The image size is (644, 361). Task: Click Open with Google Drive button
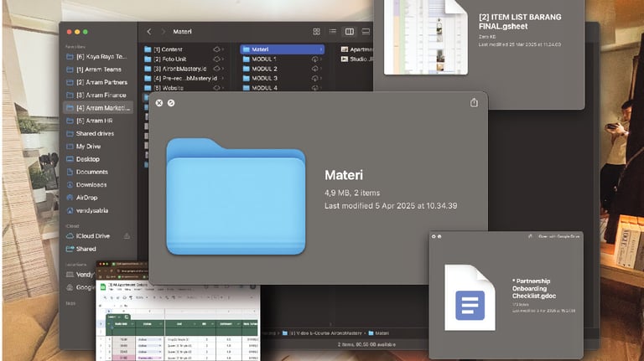pyautogui.click(x=559, y=236)
